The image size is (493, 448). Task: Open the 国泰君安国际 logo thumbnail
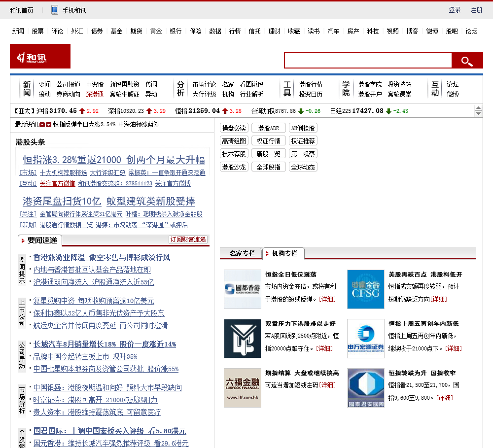(x=366, y=388)
